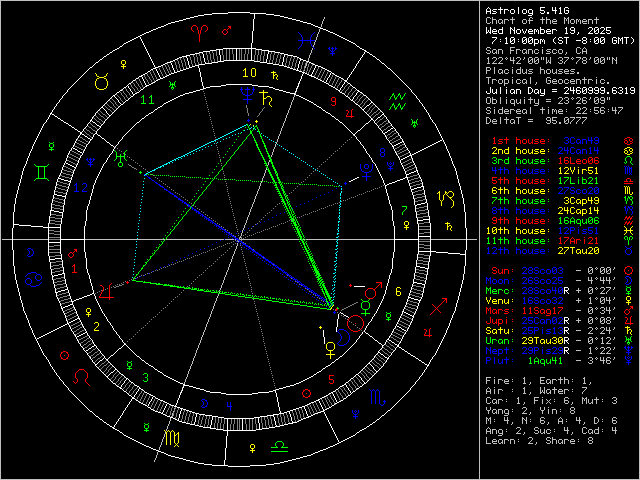Click the red Aries sign glyph on outer ring

tap(200, 33)
